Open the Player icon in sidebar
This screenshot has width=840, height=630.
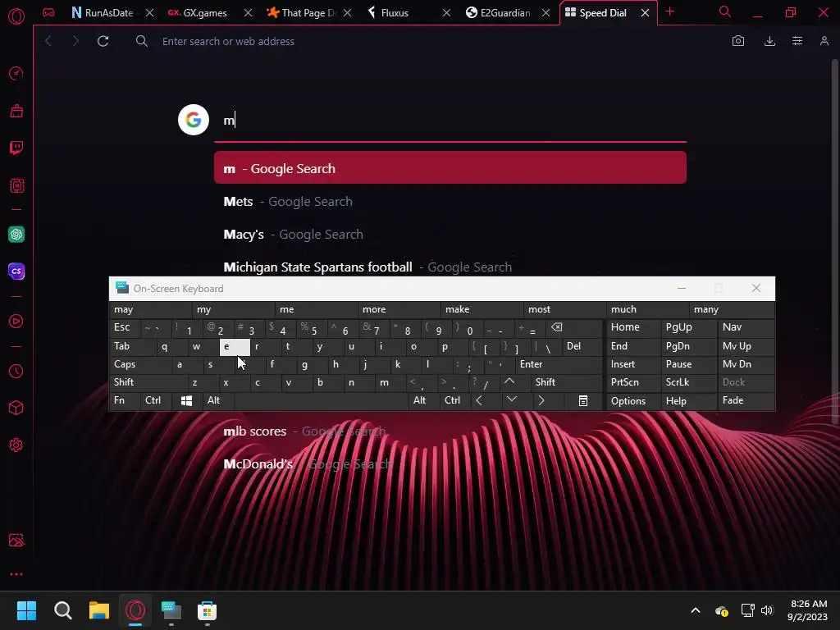tap(16, 321)
